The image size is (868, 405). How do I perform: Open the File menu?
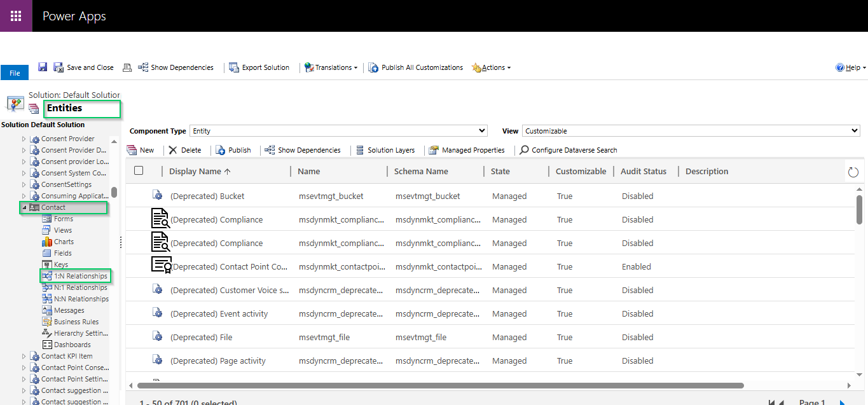point(15,73)
